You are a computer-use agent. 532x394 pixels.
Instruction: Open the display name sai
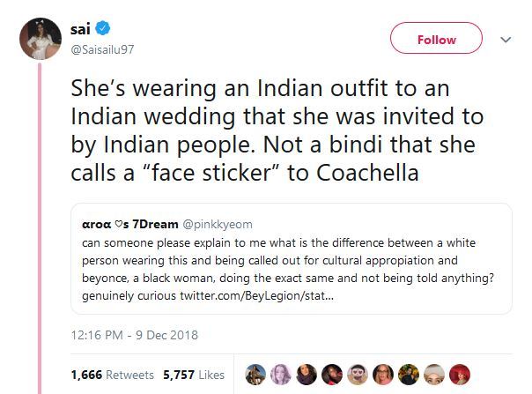pos(79,29)
